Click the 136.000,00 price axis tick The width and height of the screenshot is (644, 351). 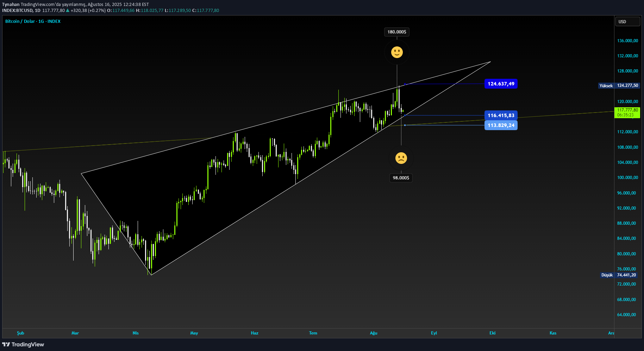(627, 41)
